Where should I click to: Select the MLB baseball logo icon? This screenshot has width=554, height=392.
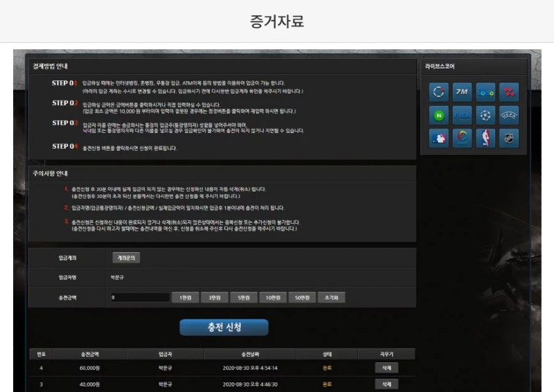[438, 138]
